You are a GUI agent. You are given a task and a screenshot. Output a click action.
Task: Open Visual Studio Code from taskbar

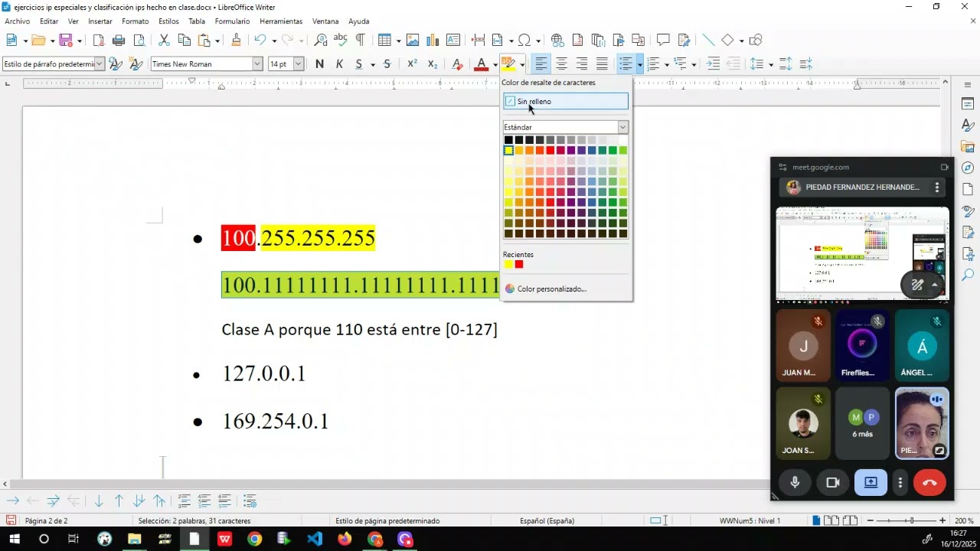click(315, 540)
